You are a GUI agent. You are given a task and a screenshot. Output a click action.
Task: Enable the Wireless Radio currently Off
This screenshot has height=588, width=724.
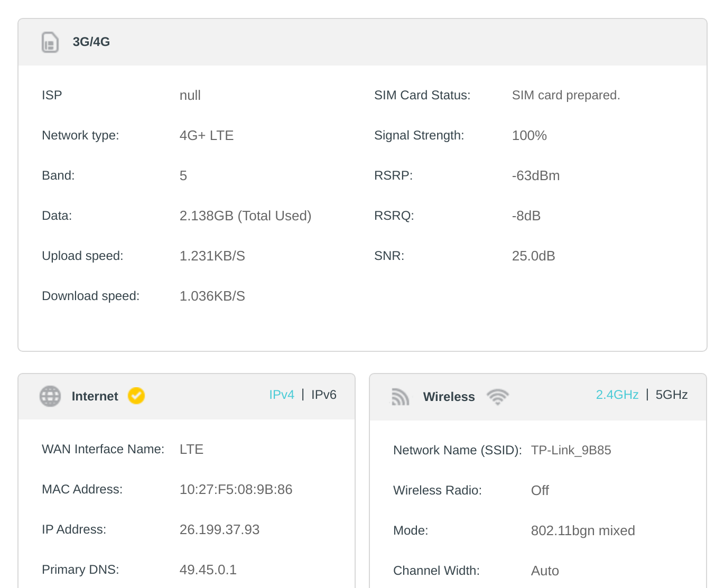click(x=540, y=490)
